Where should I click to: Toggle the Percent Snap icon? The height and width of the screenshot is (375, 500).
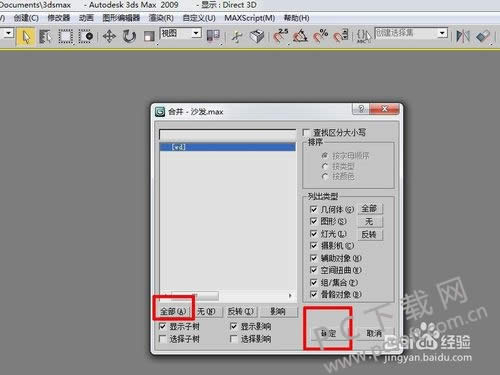click(x=321, y=36)
